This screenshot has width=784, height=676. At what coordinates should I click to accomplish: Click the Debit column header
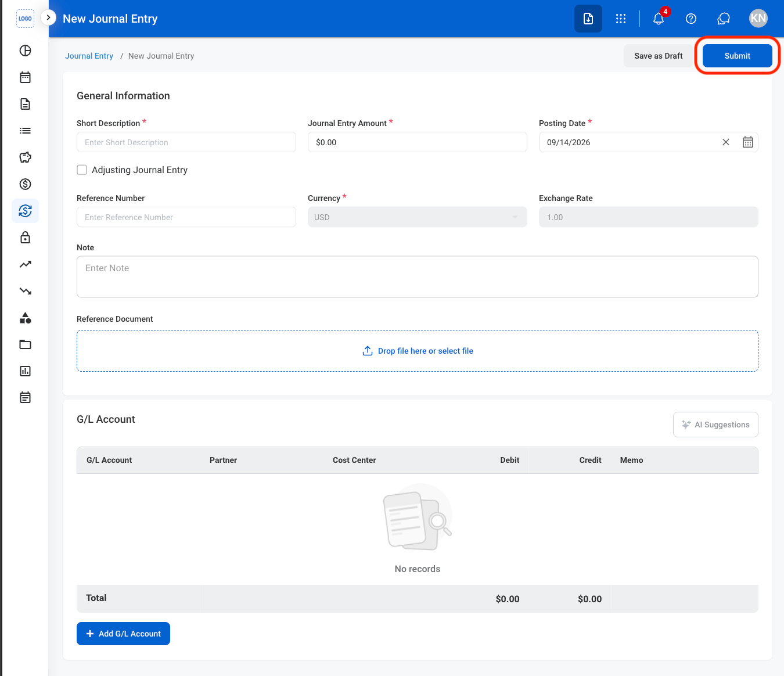pos(510,460)
